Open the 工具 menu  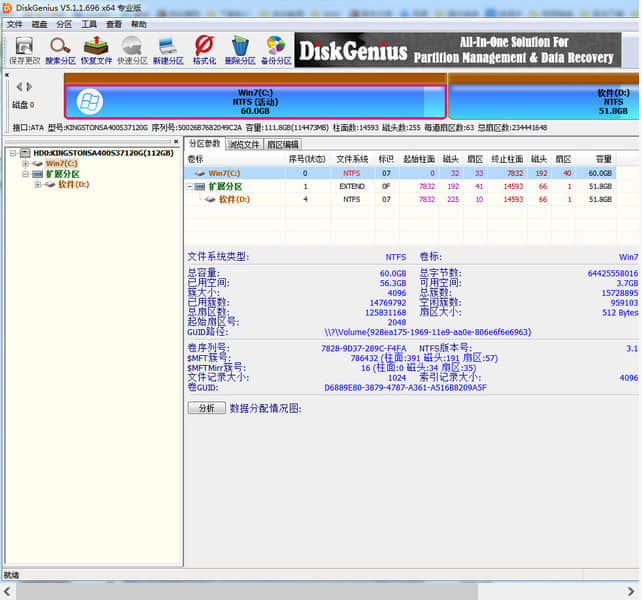point(90,24)
